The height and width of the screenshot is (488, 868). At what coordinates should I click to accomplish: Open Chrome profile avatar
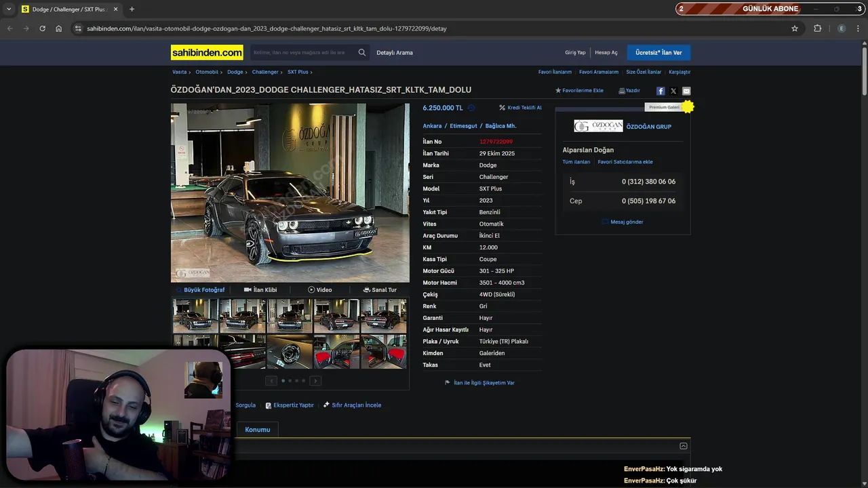pyautogui.click(x=842, y=28)
